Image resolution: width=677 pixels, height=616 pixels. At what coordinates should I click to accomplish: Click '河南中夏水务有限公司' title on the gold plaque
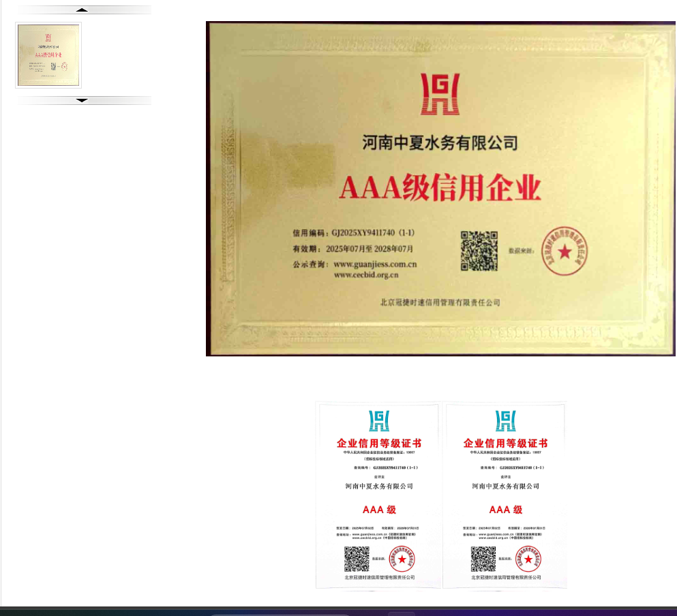[x=440, y=143]
